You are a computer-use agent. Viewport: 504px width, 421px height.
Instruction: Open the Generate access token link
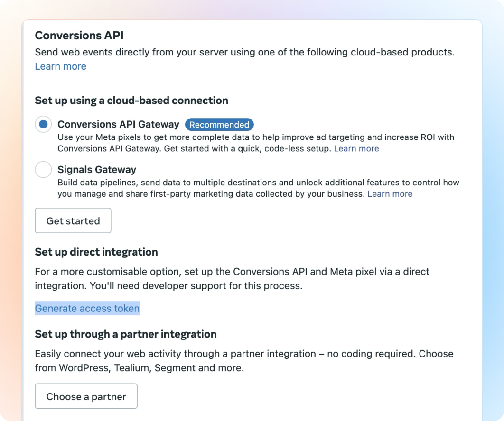pyautogui.click(x=87, y=309)
